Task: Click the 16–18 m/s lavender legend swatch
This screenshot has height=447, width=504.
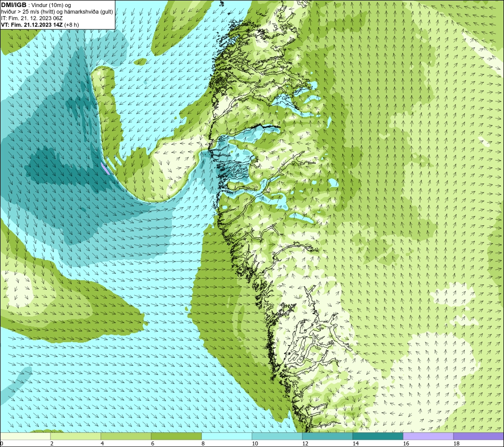Action: 428,436
